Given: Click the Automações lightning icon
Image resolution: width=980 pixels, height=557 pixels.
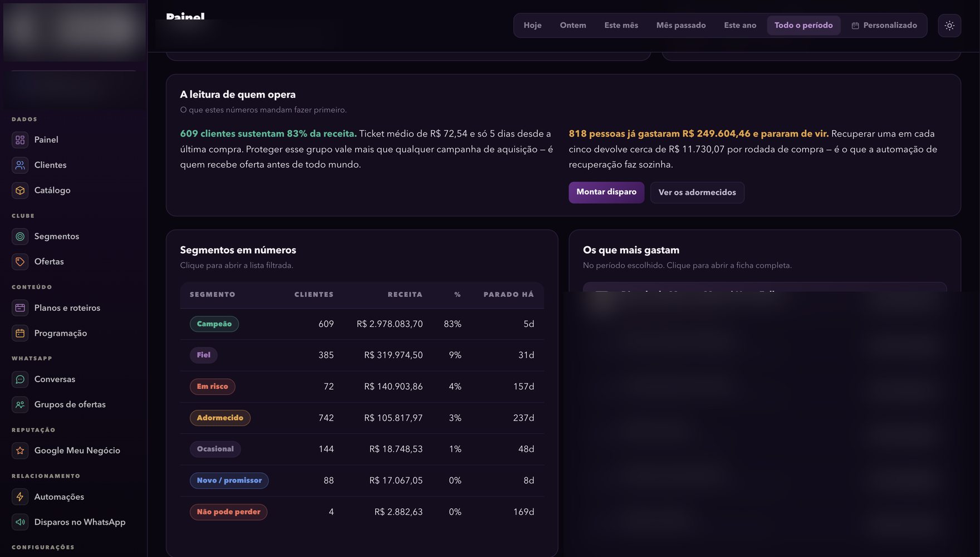Looking at the screenshot, I should coord(20,497).
